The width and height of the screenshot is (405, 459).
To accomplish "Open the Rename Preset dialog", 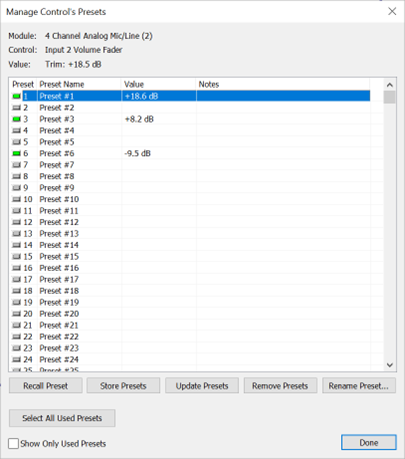I will point(359,386).
